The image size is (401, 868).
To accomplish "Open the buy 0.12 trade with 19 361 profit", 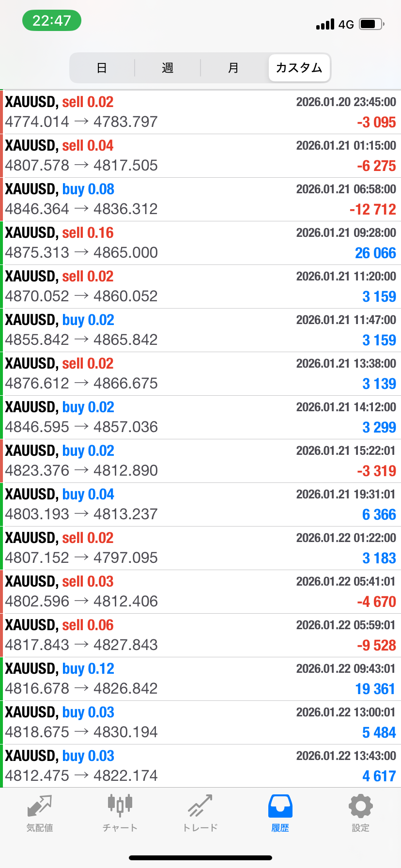I will tap(200, 679).
